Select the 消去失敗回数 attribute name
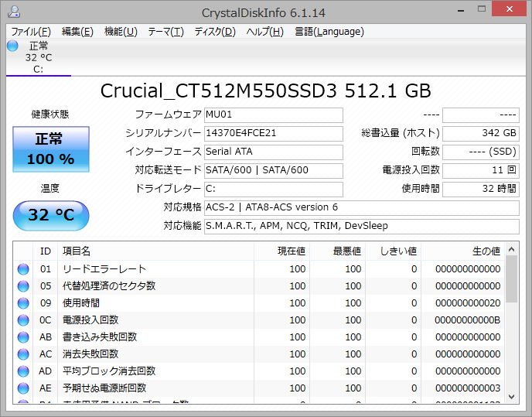The width and height of the screenshot is (532, 417). click(x=90, y=354)
